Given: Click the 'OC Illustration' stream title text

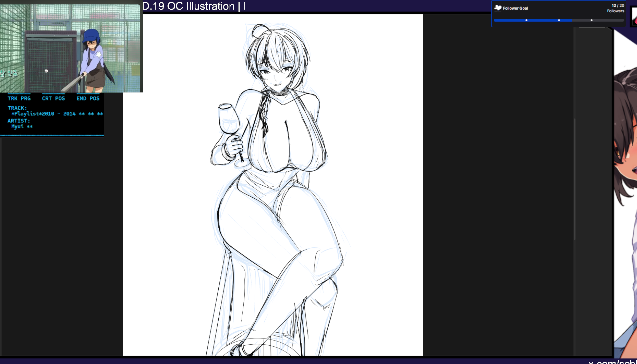Looking at the screenshot, I should (x=200, y=6).
